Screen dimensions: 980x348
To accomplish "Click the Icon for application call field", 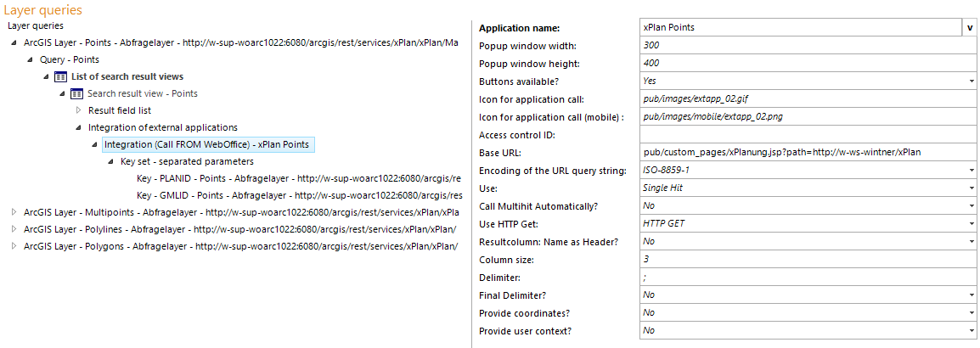I will click(809, 98).
